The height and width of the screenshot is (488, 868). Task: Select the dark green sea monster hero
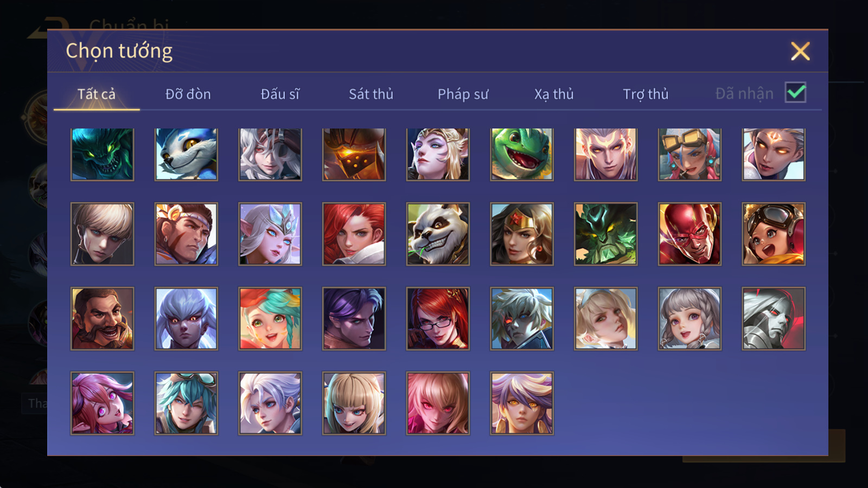coord(102,155)
